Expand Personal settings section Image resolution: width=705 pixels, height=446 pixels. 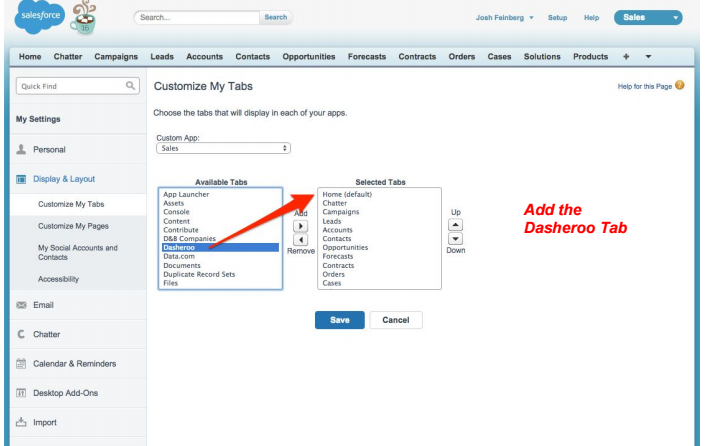[49, 150]
